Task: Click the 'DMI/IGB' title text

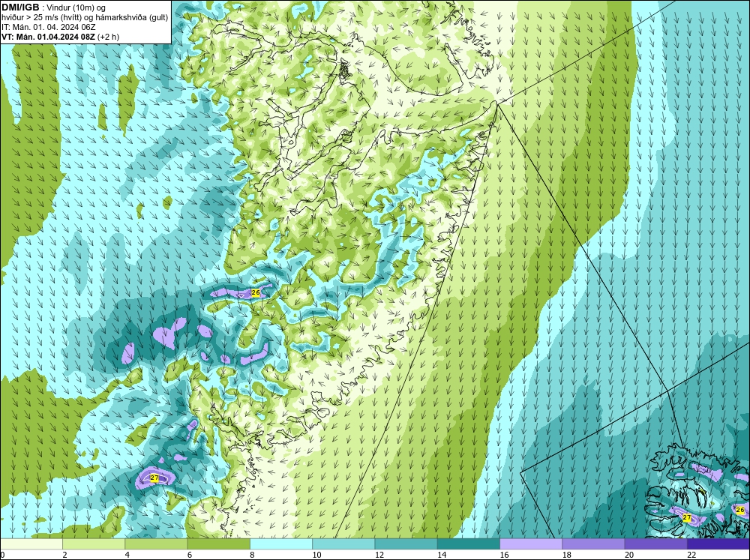Action: tap(20, 7)
